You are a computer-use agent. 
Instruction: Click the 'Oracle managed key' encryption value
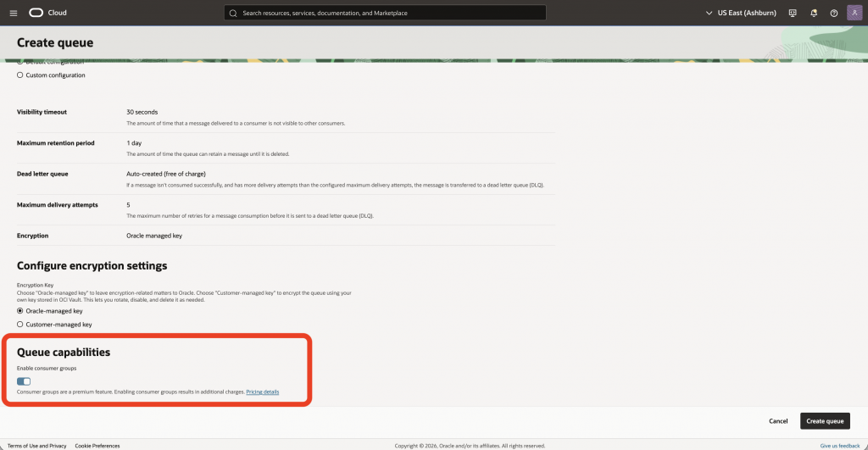(154, 236)
